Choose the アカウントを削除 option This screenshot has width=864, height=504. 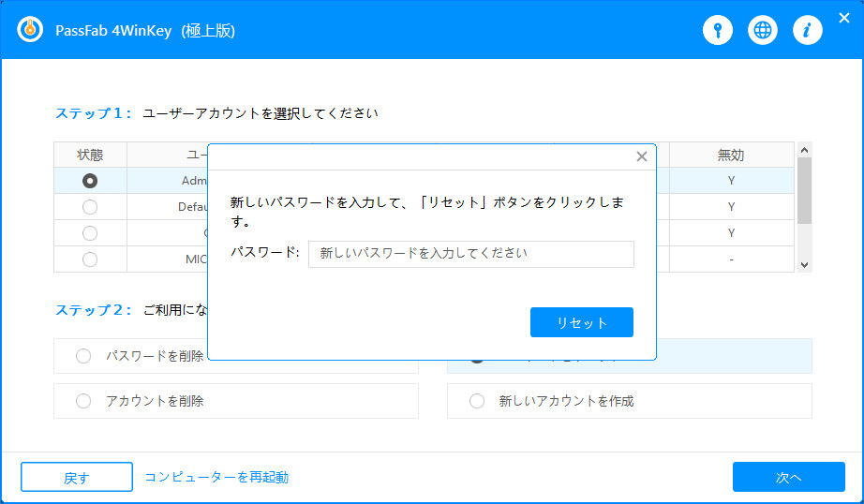click(x=83, y=401)
